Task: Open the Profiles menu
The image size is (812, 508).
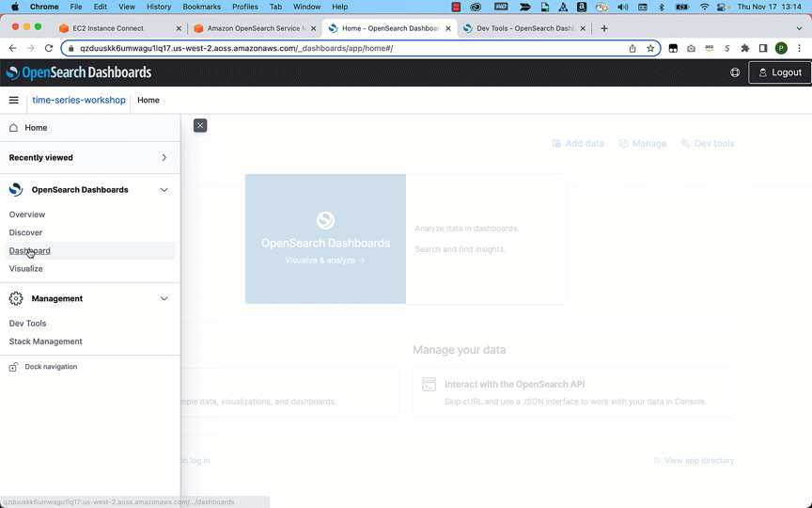Action: pos(245,7)
